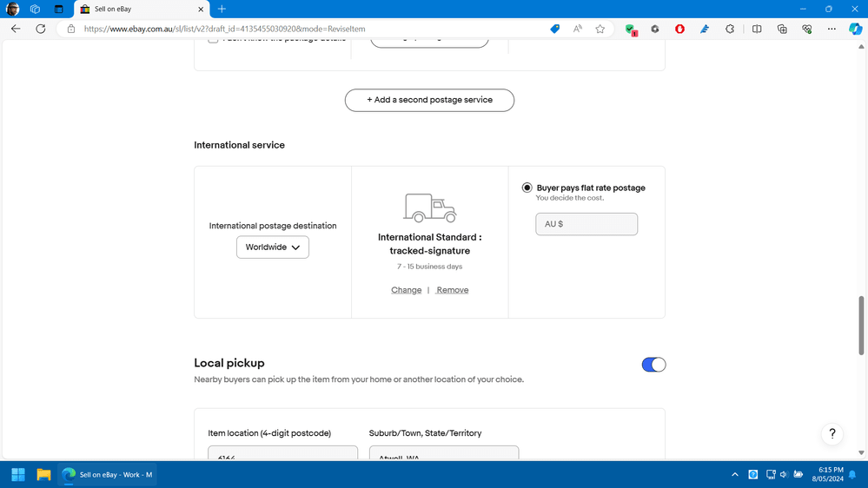This screenshot has height=488, width=868.
Task: Open File Explorer from taskbar
Action: click(x=43, y=475)
